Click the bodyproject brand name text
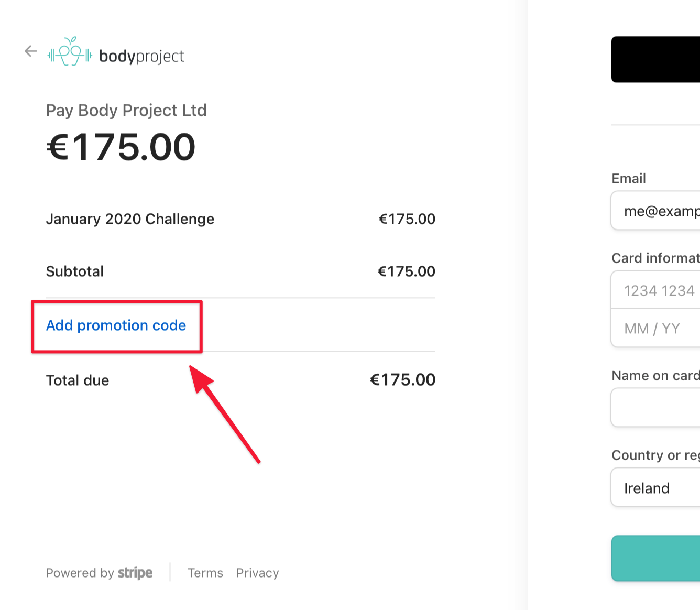The height and width of the screenshot is (610, 700). (x=141, y=56)
